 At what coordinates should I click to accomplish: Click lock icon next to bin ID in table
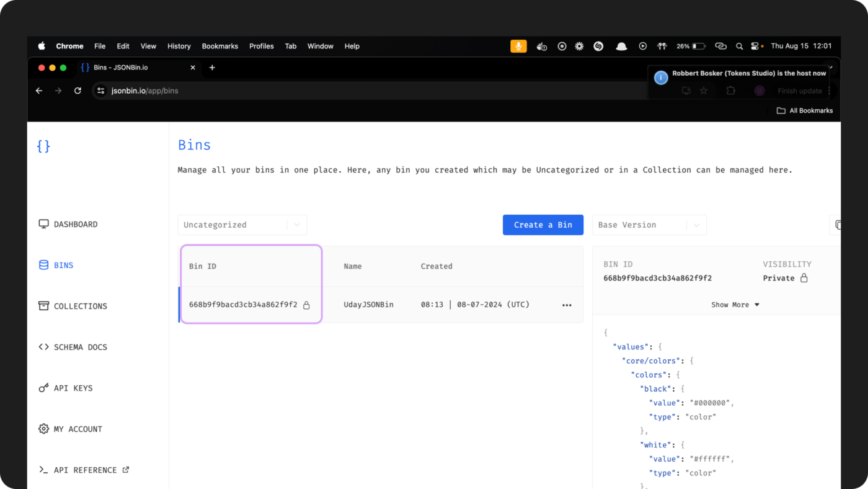click(x=306, y=305)
